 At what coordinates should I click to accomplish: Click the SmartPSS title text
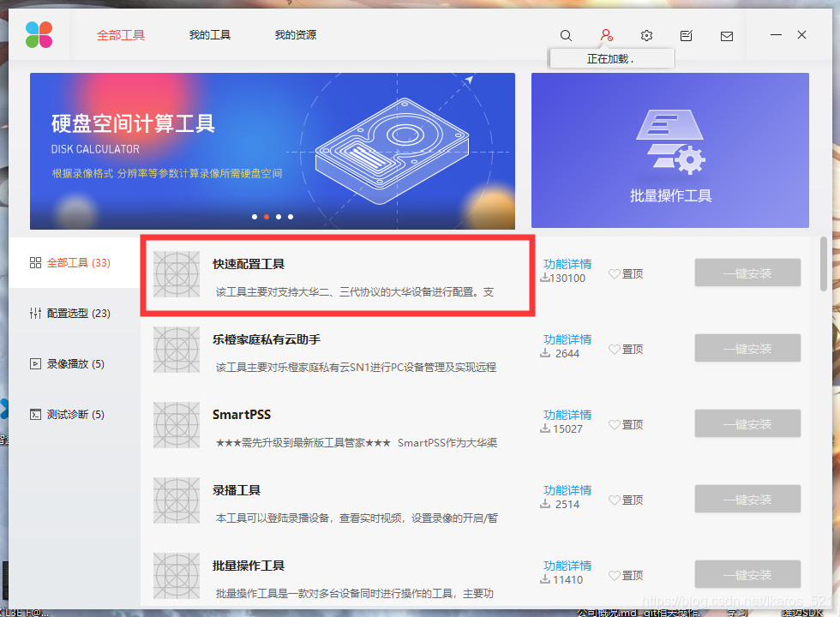tap(242, 415)
